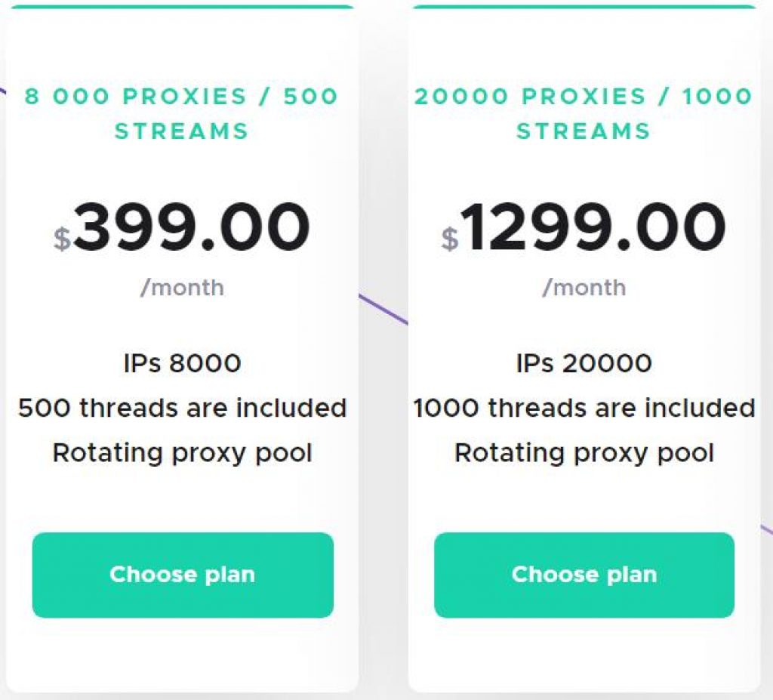
Task: Click /month label under $399.00
Action: (183, 288)
